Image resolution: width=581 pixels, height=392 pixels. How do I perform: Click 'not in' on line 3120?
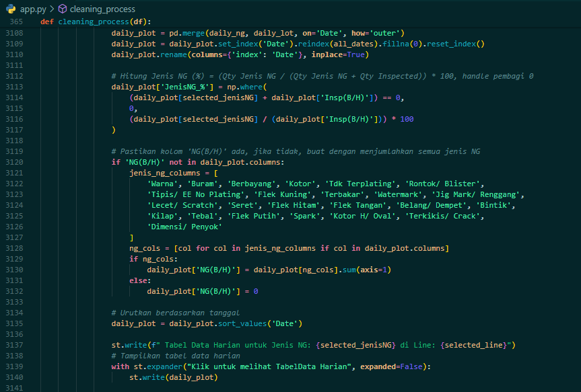coord(182,162)
